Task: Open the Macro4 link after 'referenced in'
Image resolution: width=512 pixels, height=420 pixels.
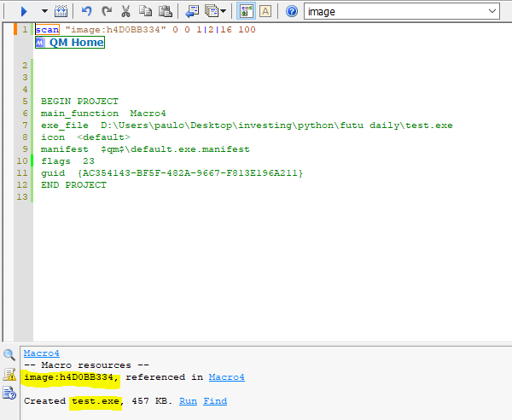Action: tap(227, 377)
